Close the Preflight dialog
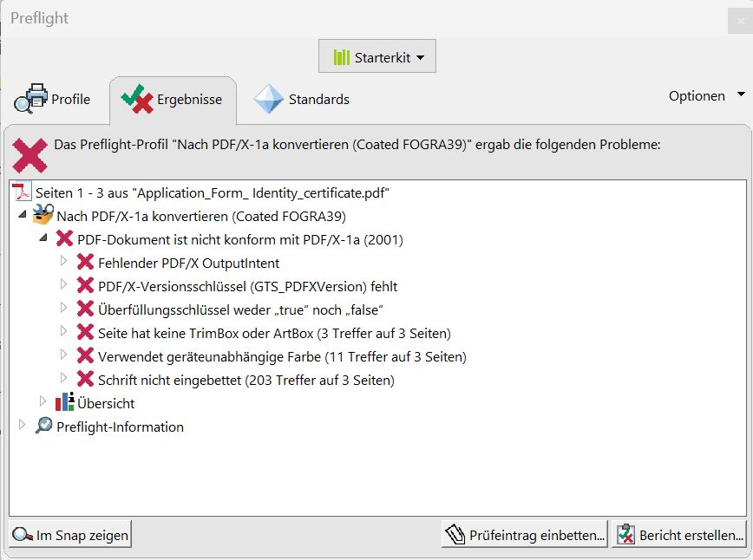Viewport: 753px width, 560px height. [739, 22]
